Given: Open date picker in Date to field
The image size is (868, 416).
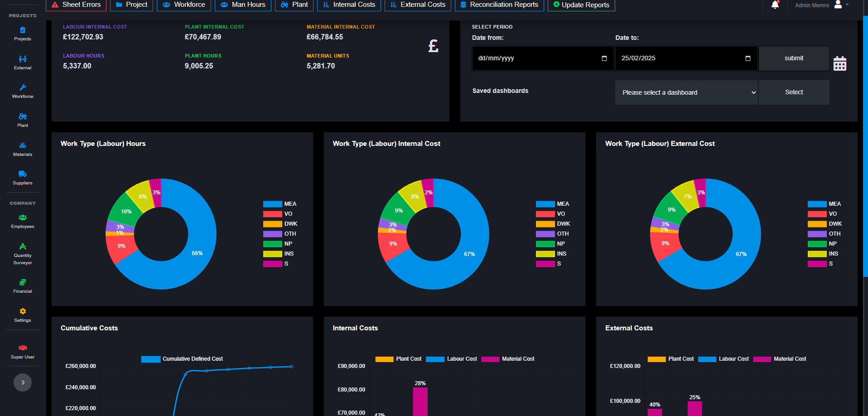Looking at the screenshot, I should [x=747, y=58].
